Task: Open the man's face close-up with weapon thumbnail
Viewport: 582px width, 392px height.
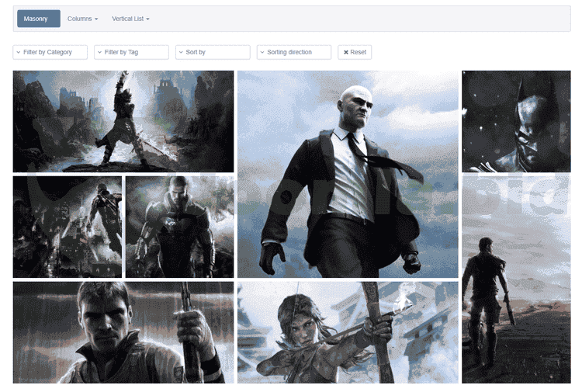Action: [123, 332]
